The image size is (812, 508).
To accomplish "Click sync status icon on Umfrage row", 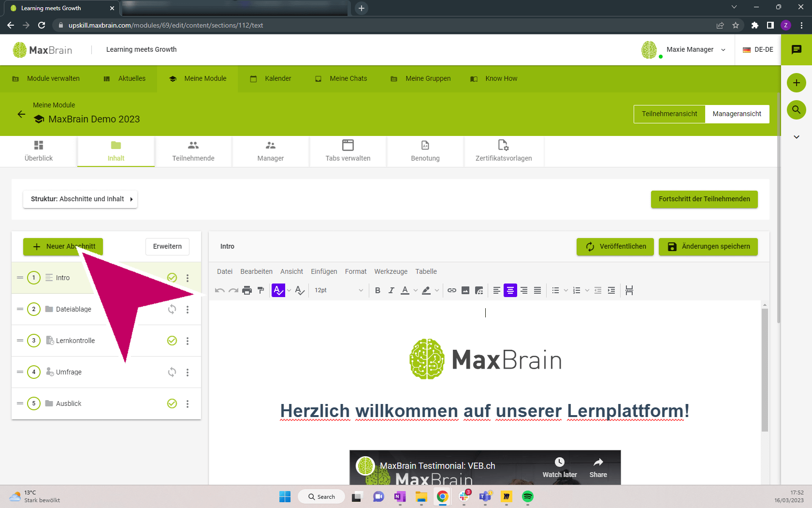I will tap(172, 372).
